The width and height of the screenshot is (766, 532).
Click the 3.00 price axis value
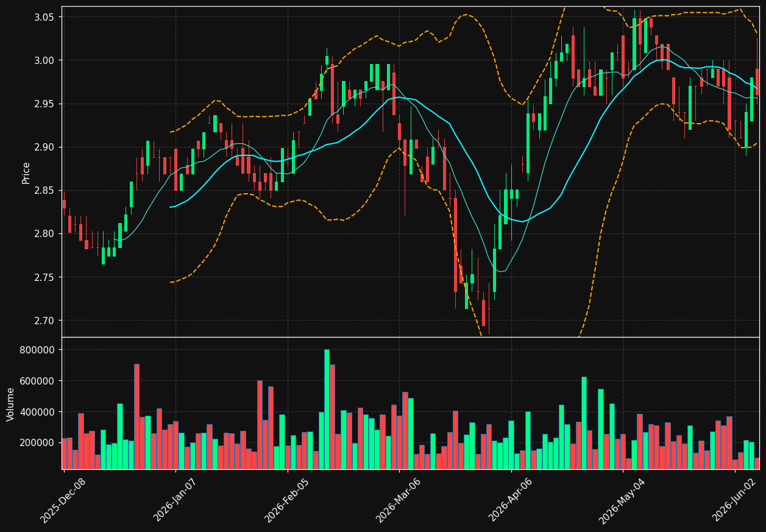[45, 60]
